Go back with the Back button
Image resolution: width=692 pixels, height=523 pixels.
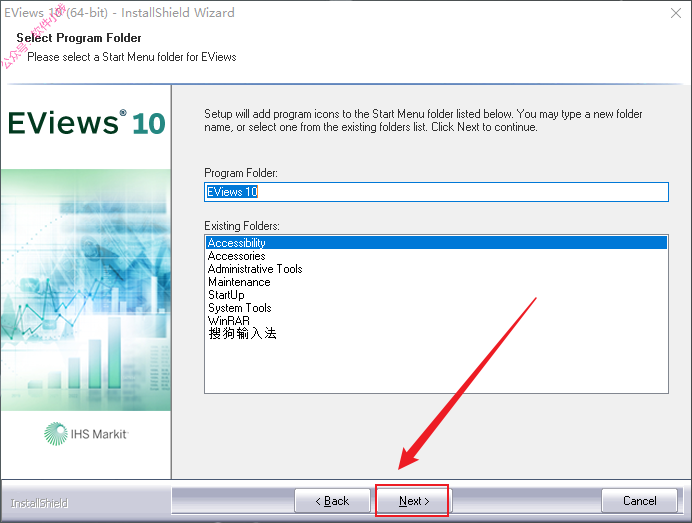332,501
